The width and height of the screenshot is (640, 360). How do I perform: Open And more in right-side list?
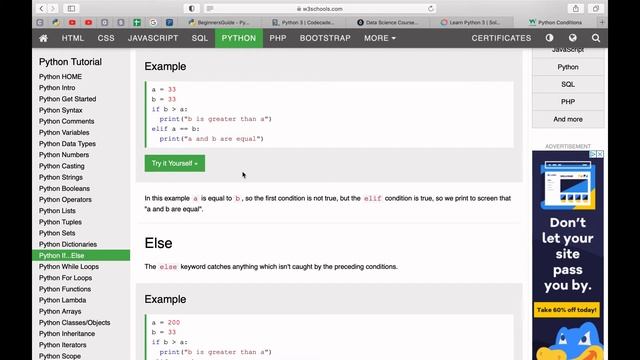click(x=568, y=119)
